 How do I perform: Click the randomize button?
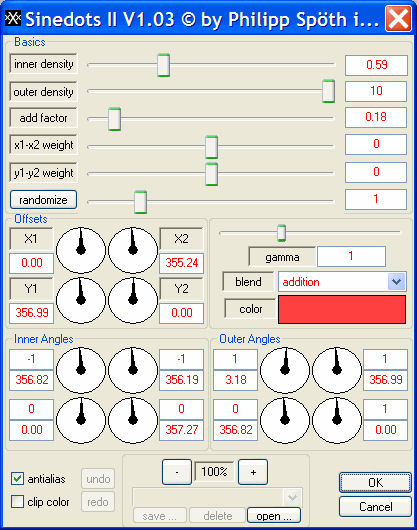point(43,200)
